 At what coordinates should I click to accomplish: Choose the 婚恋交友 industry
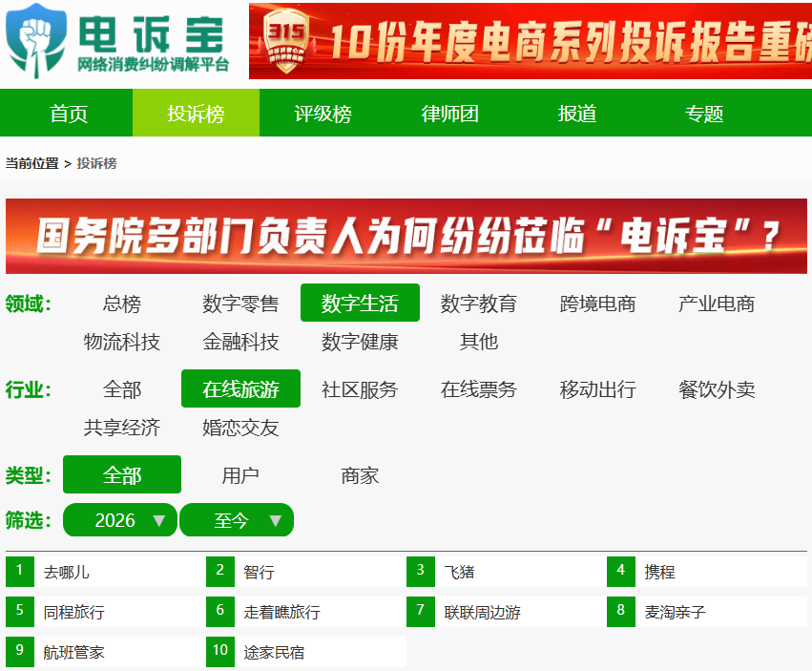240,428
